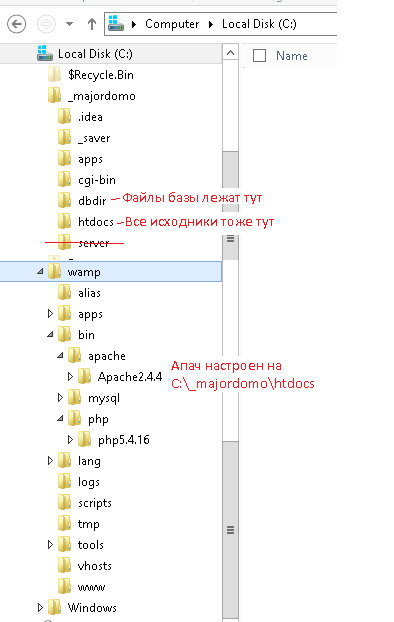Click the _majordomo folder icon
This screenshot has height=622, width=394.
tap(54, 95)
